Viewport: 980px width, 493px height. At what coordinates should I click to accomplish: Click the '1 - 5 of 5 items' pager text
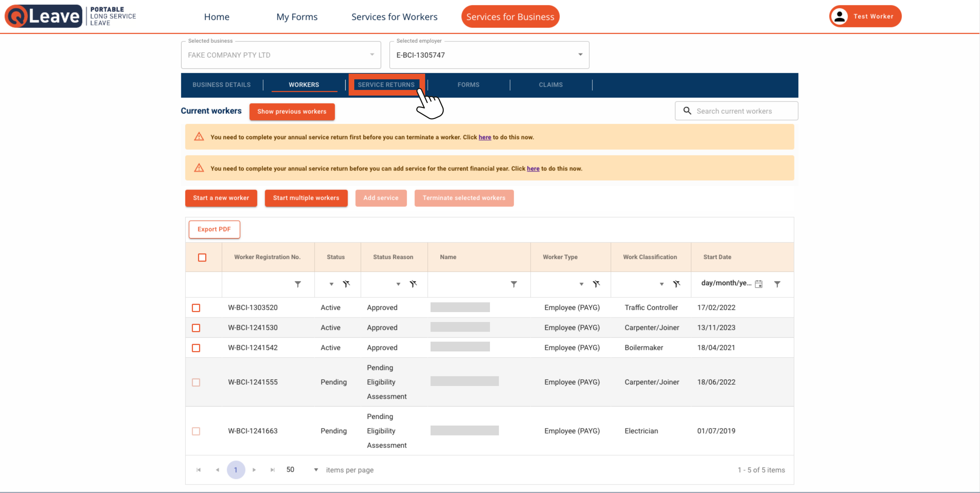761,470
